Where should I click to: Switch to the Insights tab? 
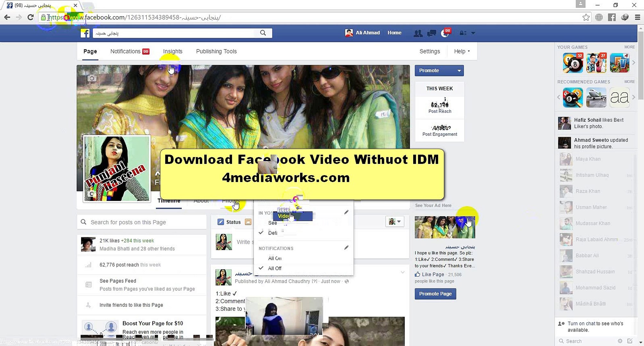coord(172,51)
